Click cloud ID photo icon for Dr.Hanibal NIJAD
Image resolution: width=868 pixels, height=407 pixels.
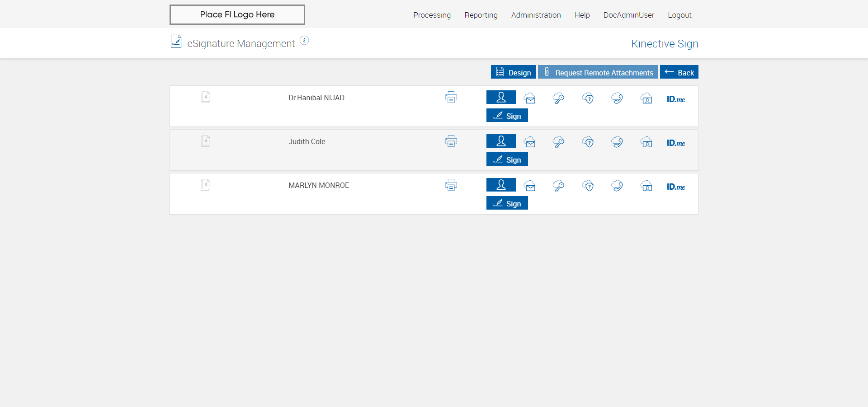click(x=646, y=98)
